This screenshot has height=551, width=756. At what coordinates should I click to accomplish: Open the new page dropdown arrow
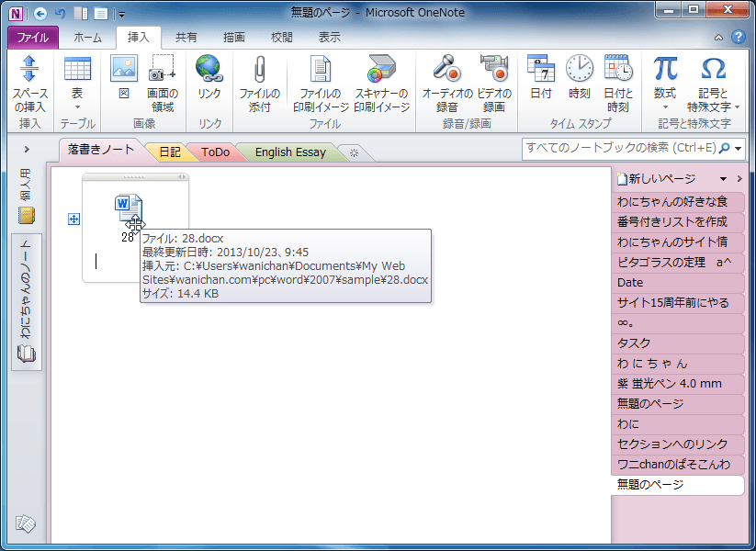click(723, 179)
